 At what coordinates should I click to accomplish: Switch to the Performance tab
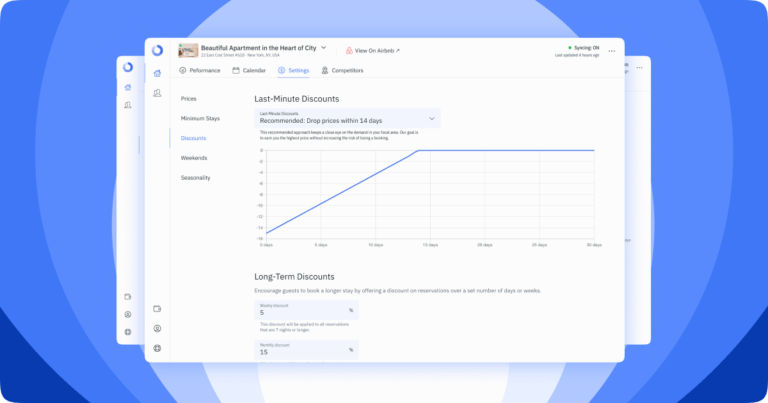coord(200,71)
